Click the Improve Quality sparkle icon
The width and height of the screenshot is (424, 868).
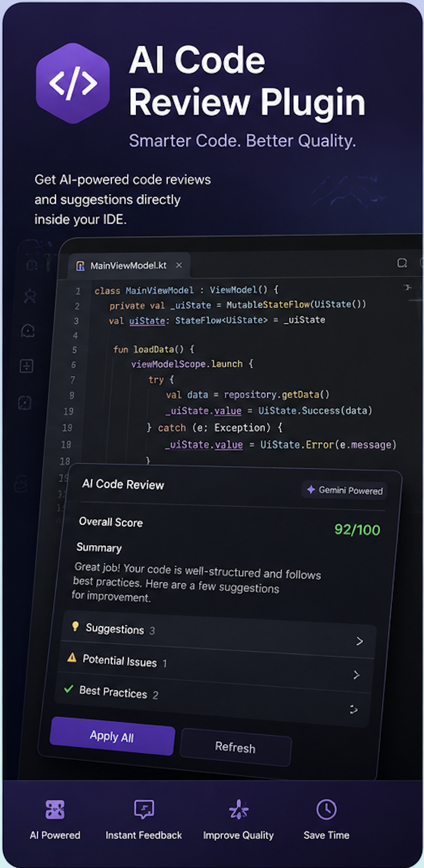click(x=238, y=809)
